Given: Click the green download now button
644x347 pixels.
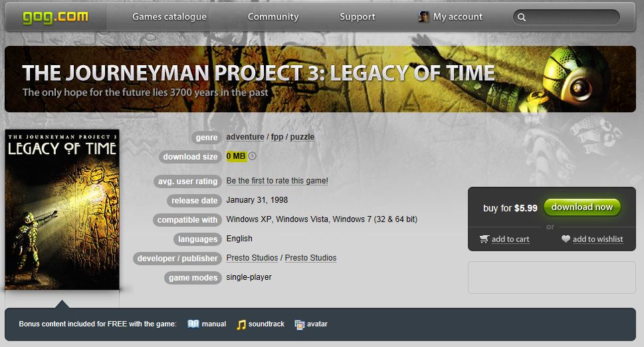Looking at the screenshot, I should 582,207.
